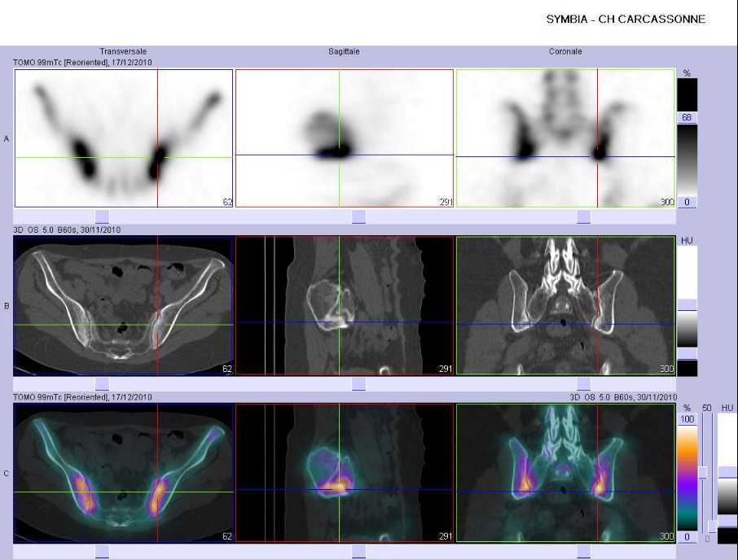Screen dimensions: 738x560
Task: Click the 68 upper threshold handle, row A
Action: click(687, 117)
